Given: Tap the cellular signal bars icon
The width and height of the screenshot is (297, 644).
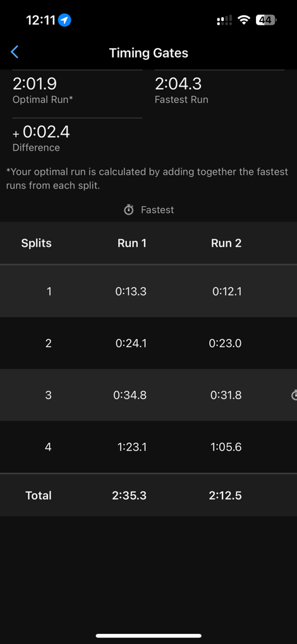Looking at the screenshot, I should [224, 20].
